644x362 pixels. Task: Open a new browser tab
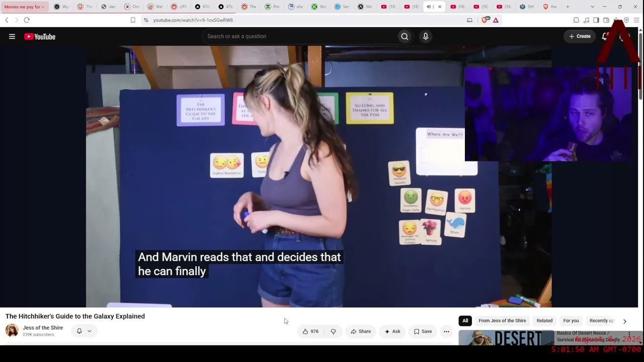[568, 7]
